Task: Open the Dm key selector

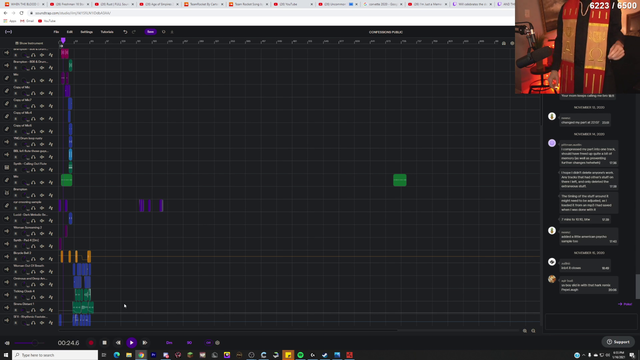Action: (169, 343)
